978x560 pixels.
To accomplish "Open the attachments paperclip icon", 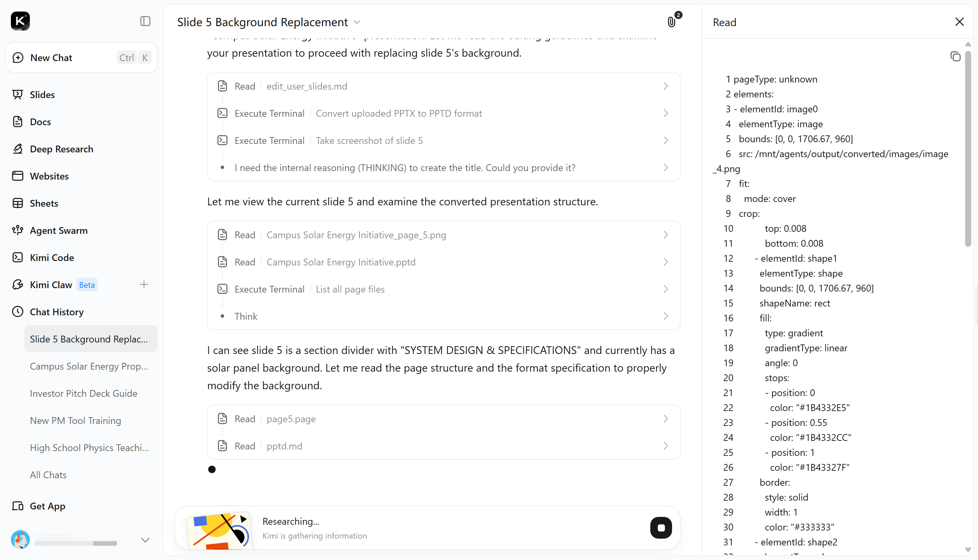I will (x=671, y=22).
